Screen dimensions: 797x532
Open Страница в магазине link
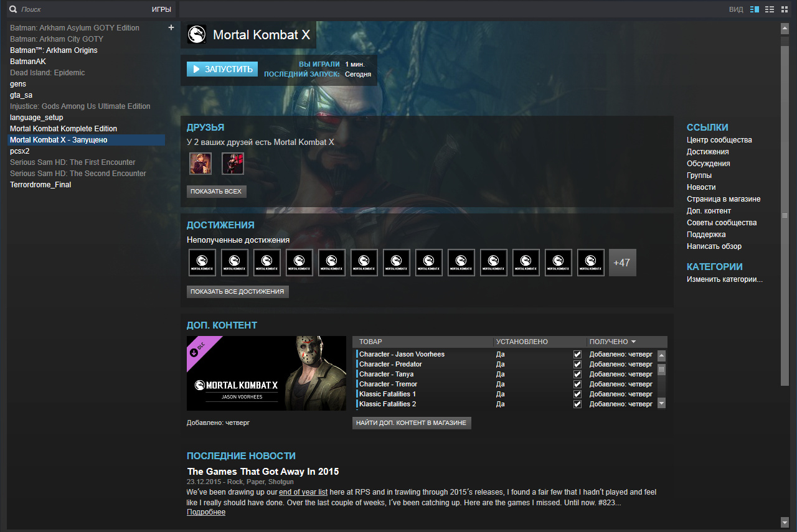pyautogui.click(x=724, y=199)
